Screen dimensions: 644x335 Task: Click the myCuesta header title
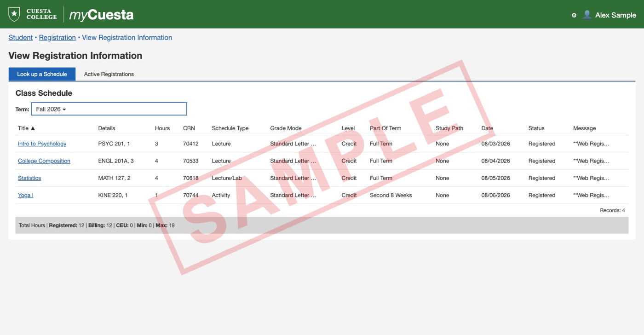point(101,15)
